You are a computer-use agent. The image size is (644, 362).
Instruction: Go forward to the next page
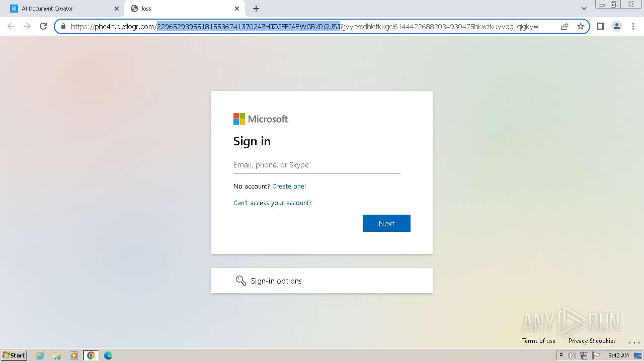tap(27, 26)
